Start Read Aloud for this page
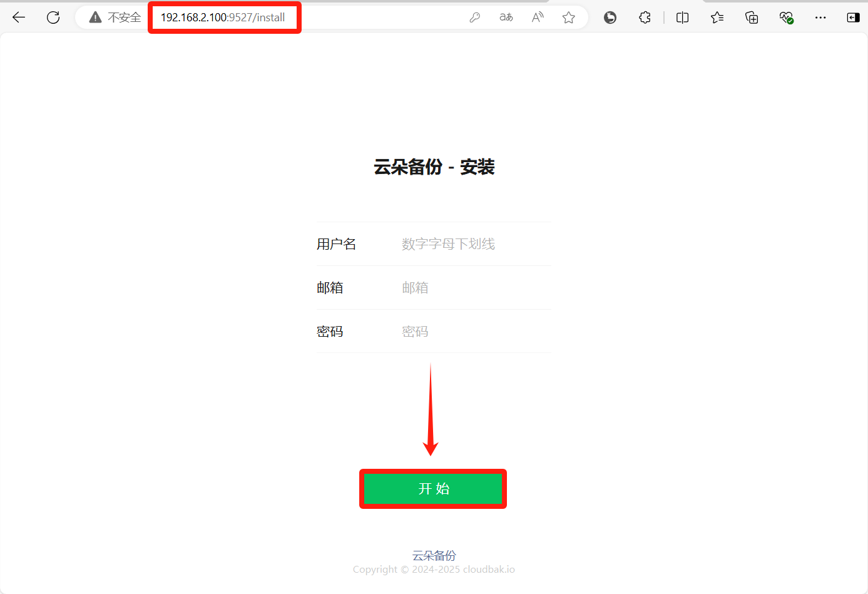 (x=537, y=18)
